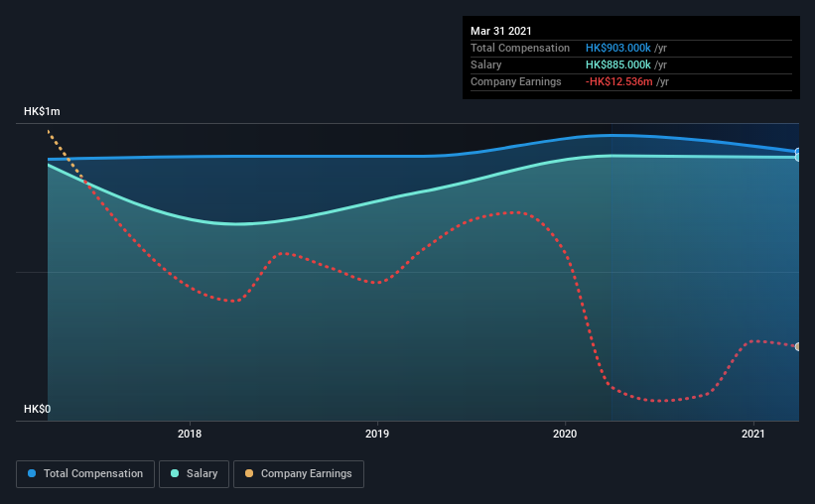Click the Mar 31 2021 tooltip date
This screenshot has height=504, width=815.
[501, 31]
